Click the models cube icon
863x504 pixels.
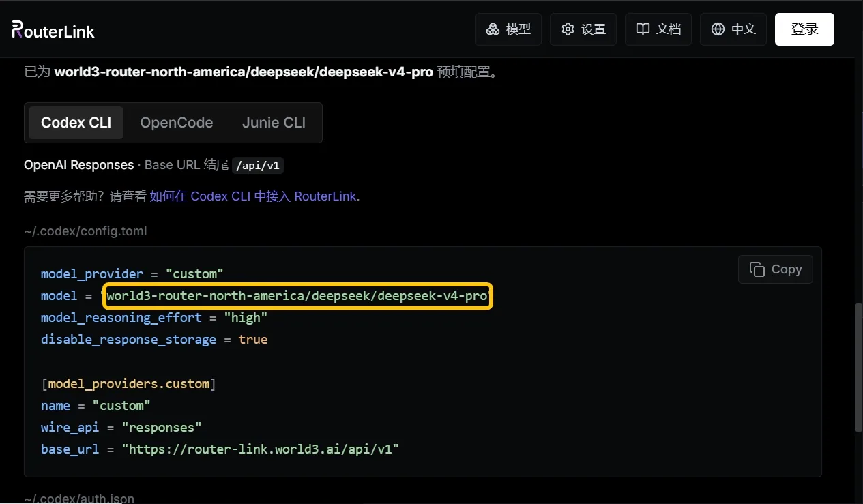(493, 29)
